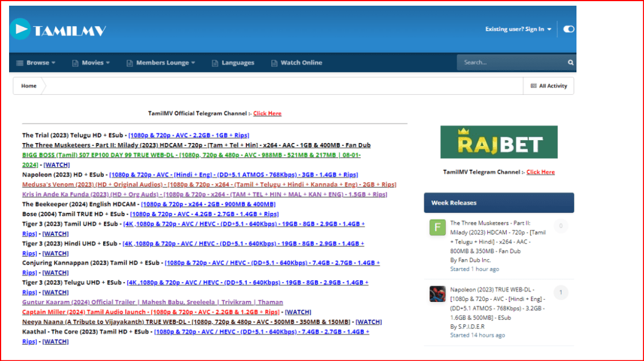The width and height of the screenshot is (644, 361).
Task: Open Guntur Kaaram Official Trailer link
Action: pos(153,303)
